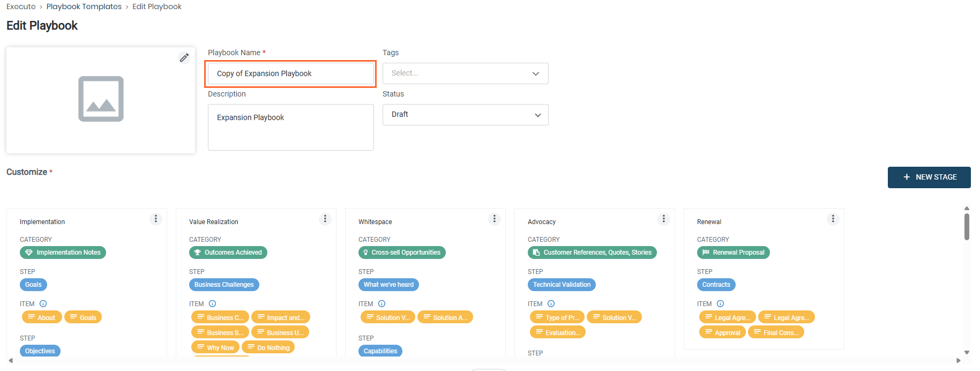Click the Renewal Proposal category chip
Screen dimensions: 980x371
pos(733,253)
